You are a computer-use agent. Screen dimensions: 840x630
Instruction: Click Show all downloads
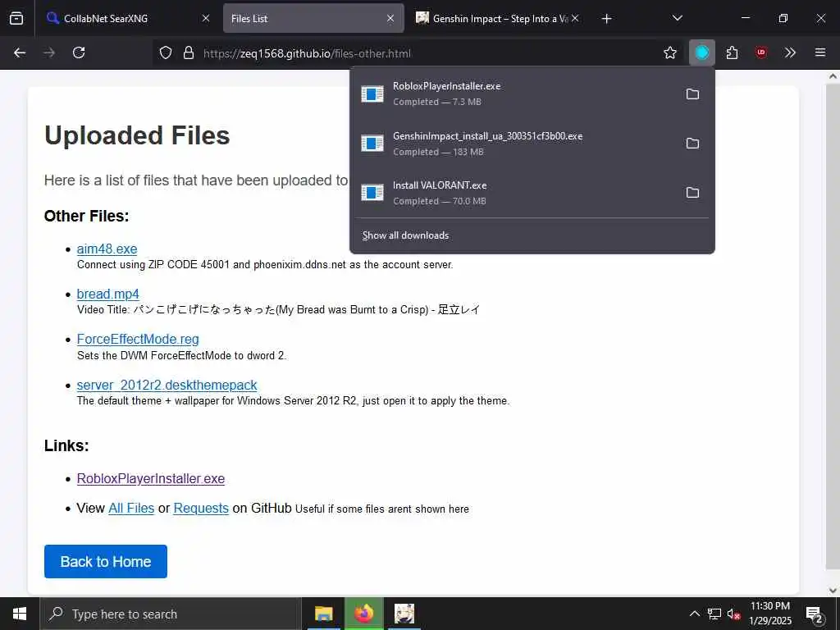pyautogui.click(x=405, y=235)
